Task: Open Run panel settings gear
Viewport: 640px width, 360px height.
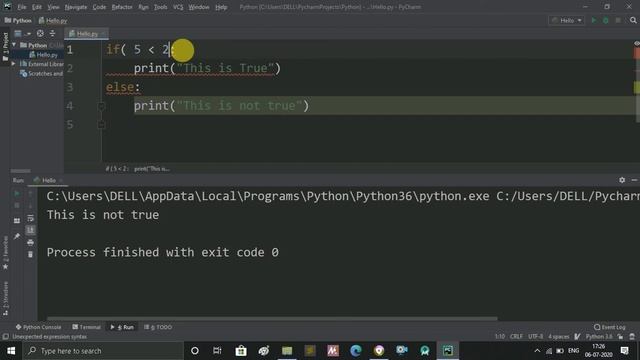Action: pyautogui.click(x=622, y=180)
